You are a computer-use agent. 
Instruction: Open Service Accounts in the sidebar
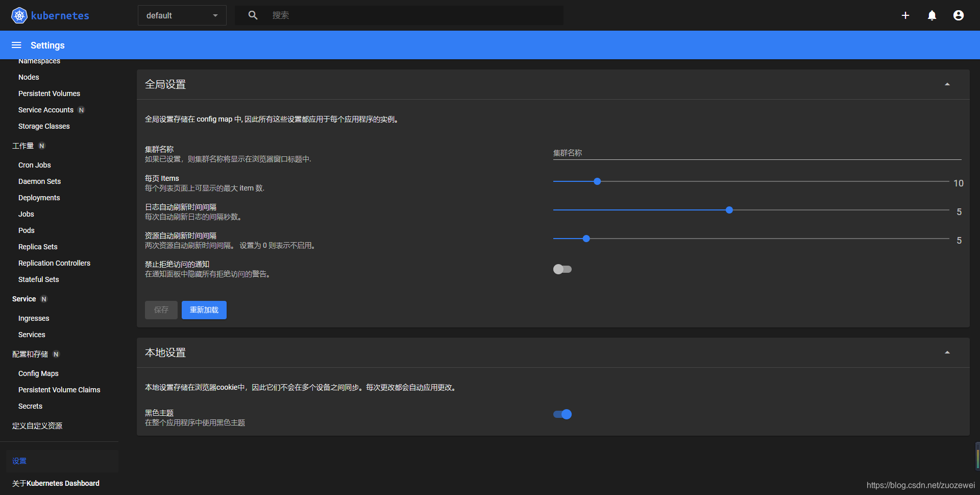tap(46, 110)
